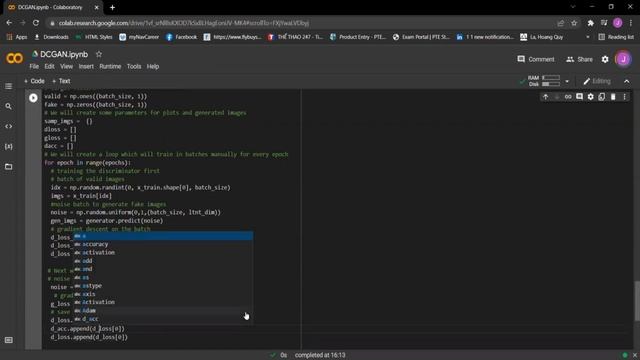Open the cell editor settings gear
This screenshot has height=360, width=640.
point(591,97)
